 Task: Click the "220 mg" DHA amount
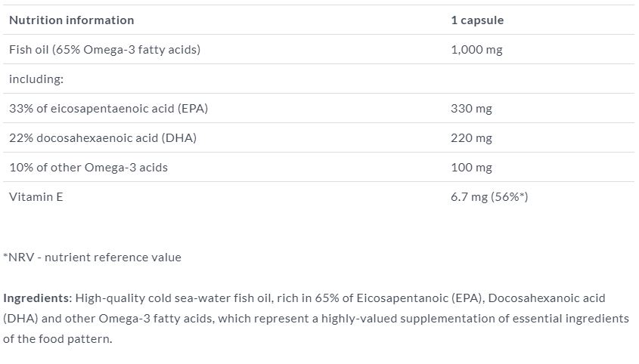471,137
